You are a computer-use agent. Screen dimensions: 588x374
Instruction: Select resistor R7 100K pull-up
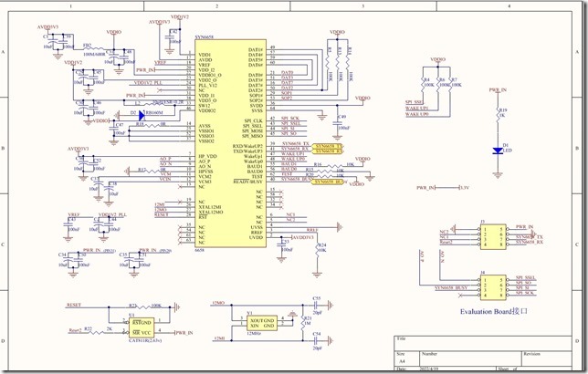[451, 83]
